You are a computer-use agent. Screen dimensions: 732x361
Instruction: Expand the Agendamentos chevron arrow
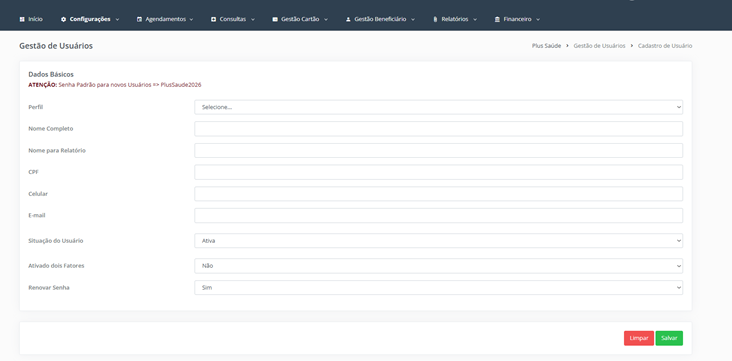coord(191,20)
